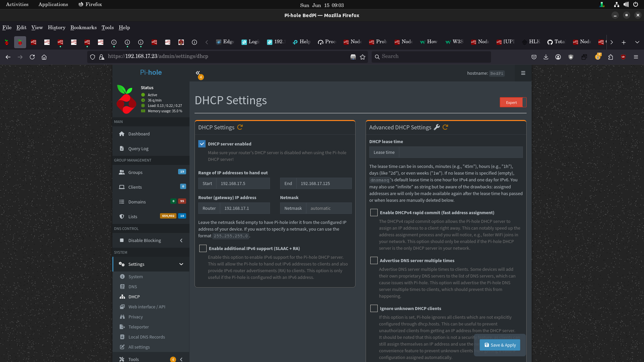Click Pi-hole raspberry logo
Image resolution: width=644 pixels, height=362 pixels.
tap(126, 100)
